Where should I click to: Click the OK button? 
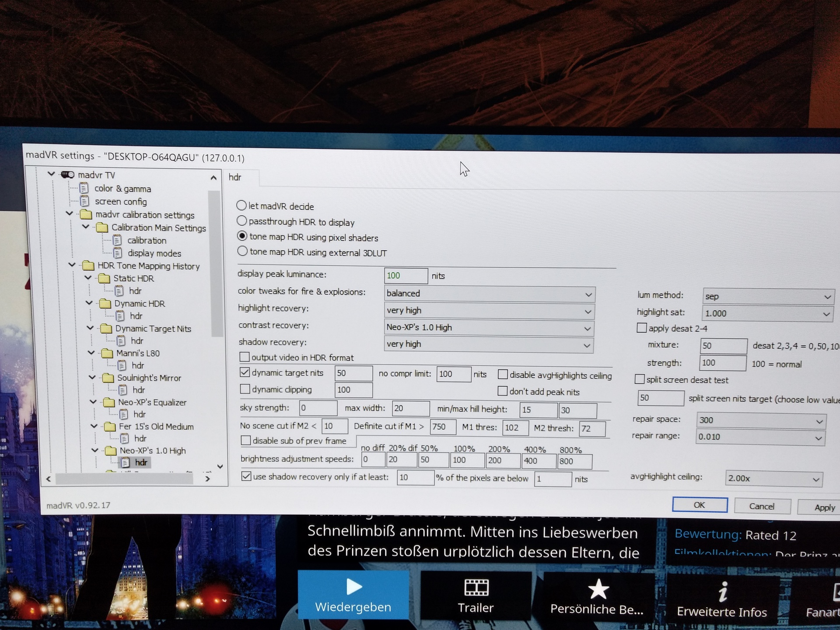(699, 505)
